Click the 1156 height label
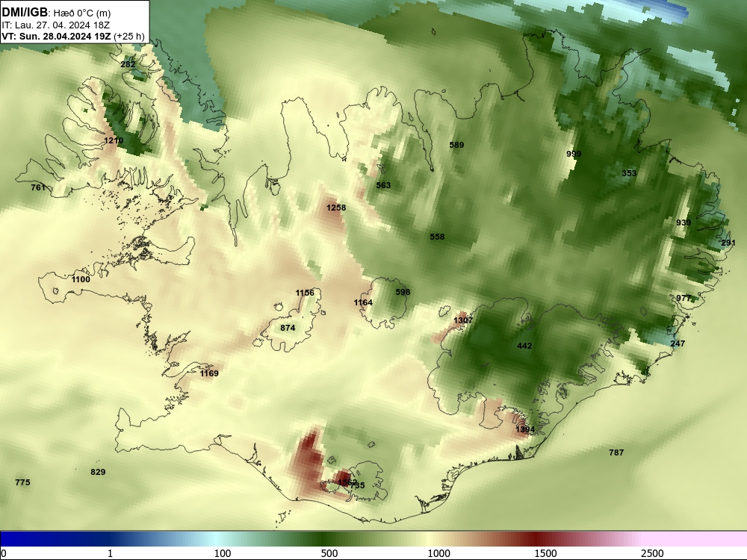The width and height of the screenshot is (747, 560). point(305,293)
